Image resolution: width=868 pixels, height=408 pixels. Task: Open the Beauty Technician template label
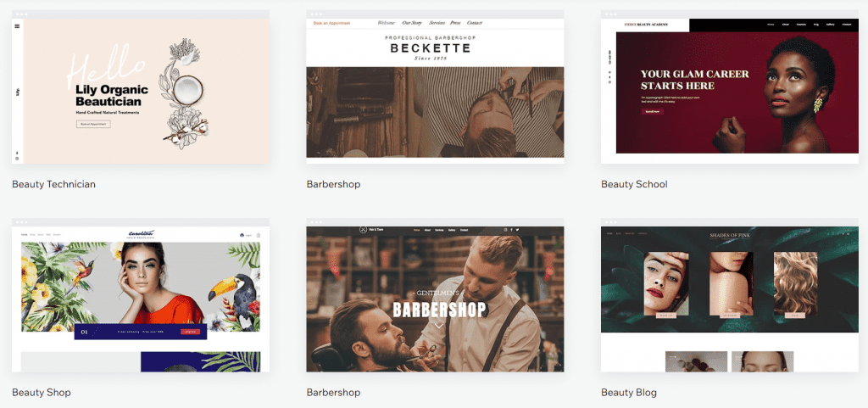[53, 184]
